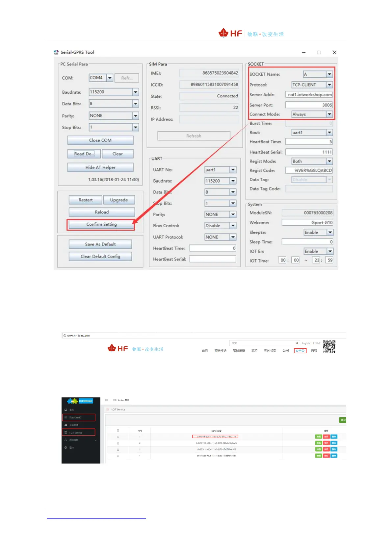Screen dimensions: 392x554
Task: Open the Rout dropdown showing uart1
Action: (x=329, y=133)
